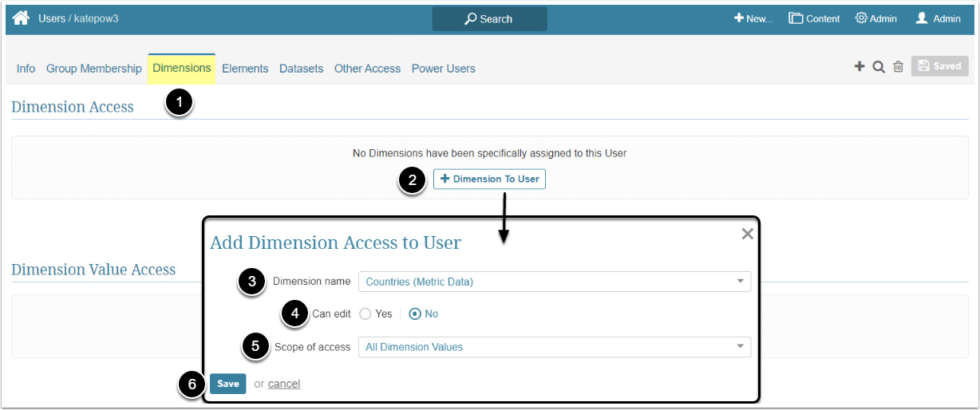Click the plus icon in the tab toolbar
Image resolution: width=980 pixels, height=410 pixels.
[x=859, y=67]
